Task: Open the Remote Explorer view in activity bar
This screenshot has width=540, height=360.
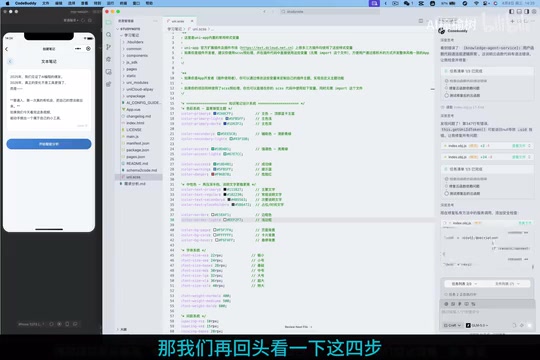Action: 108,72
